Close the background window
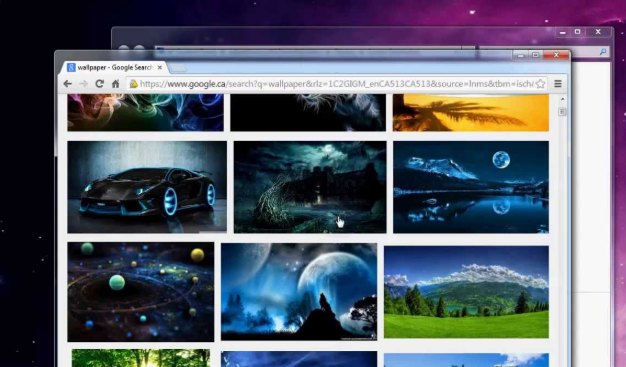 coord(598,32)
